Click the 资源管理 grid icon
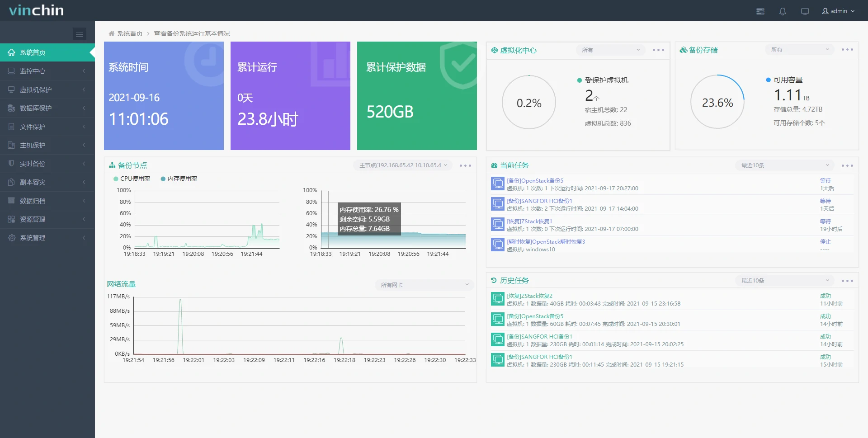Screen dimensions: 868x438 coord(11,219)
